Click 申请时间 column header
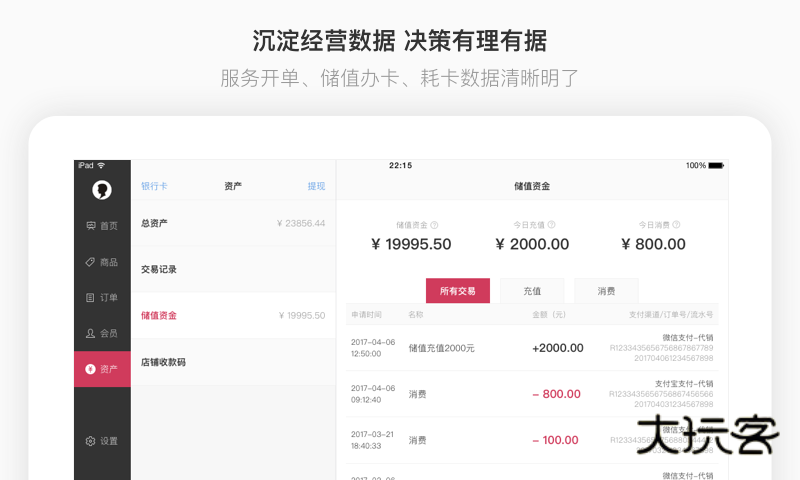The height and width of the screenshot is (480, 800). (x=366, y=314)
